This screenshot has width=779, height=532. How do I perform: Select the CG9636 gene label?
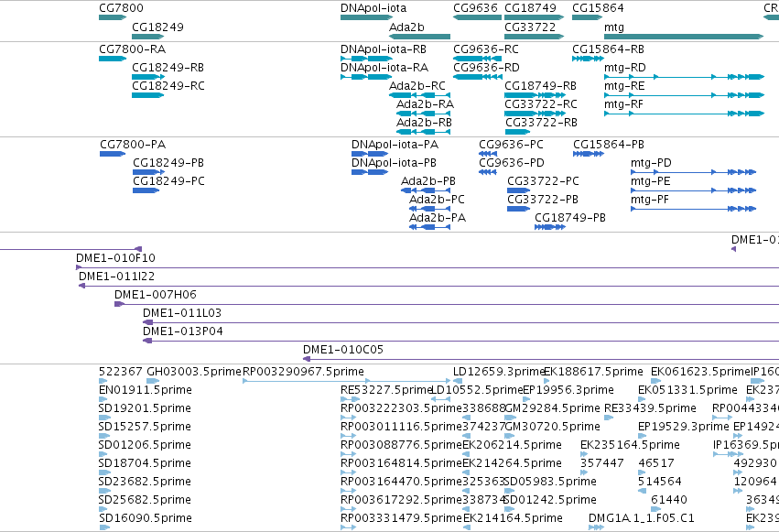click(475, 8)
